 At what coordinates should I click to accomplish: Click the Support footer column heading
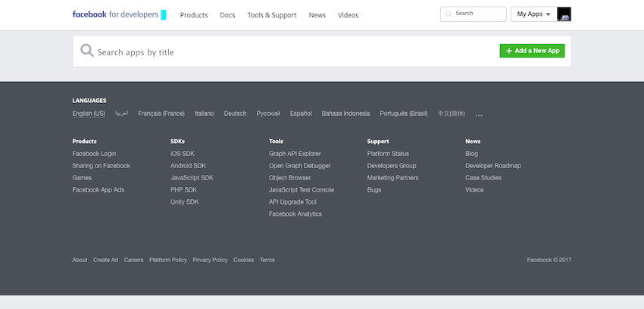pyautogui.click(x=378, y=141)
